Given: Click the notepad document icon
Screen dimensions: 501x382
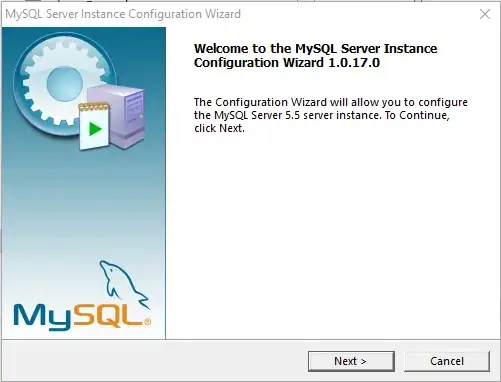Looking at the screenshot, I should pos(94,127).
